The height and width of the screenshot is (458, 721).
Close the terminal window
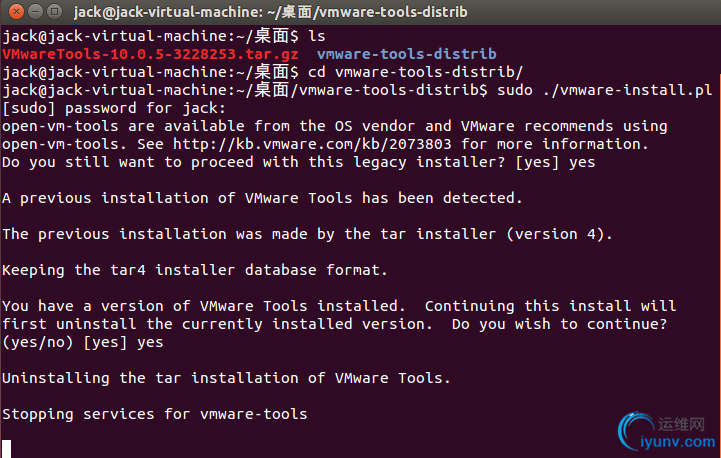(x=16, y=11)
